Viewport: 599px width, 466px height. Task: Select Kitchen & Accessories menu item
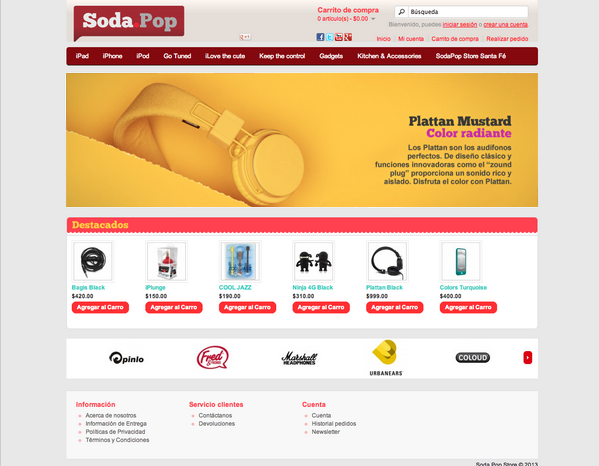(x=389, y=56)
